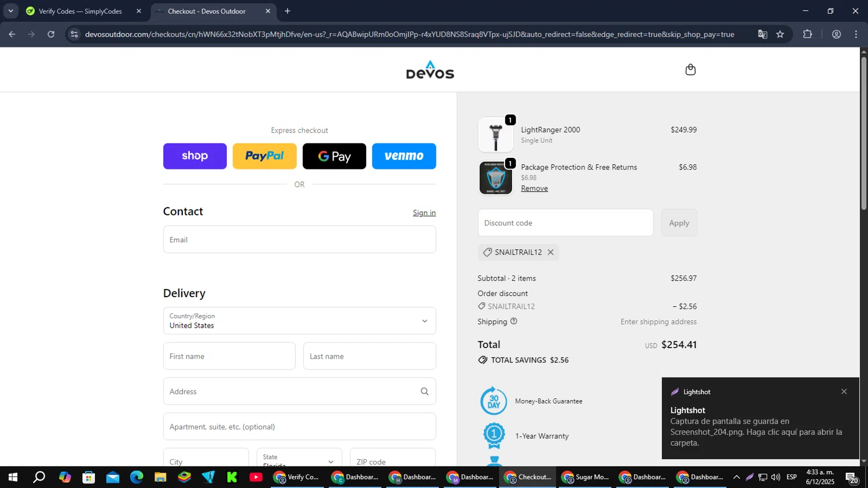Focus the Email field

pyautogui.click(x=299, y=239)
